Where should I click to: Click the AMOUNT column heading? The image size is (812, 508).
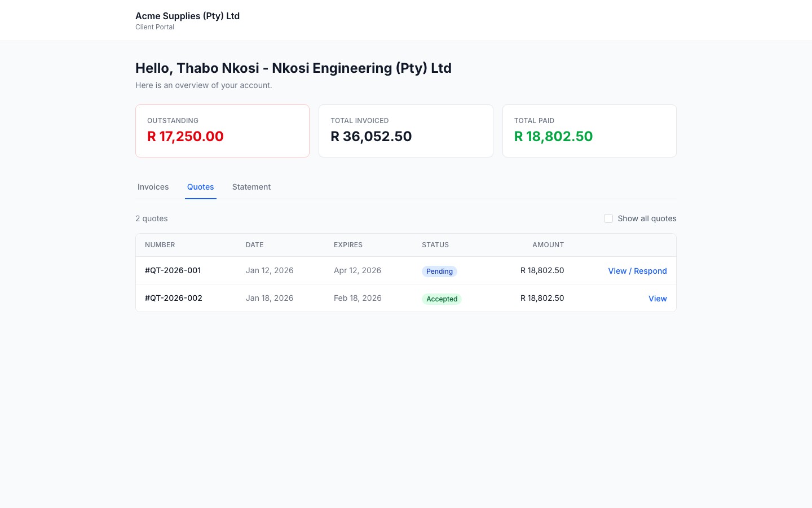(x=548, y=244)
